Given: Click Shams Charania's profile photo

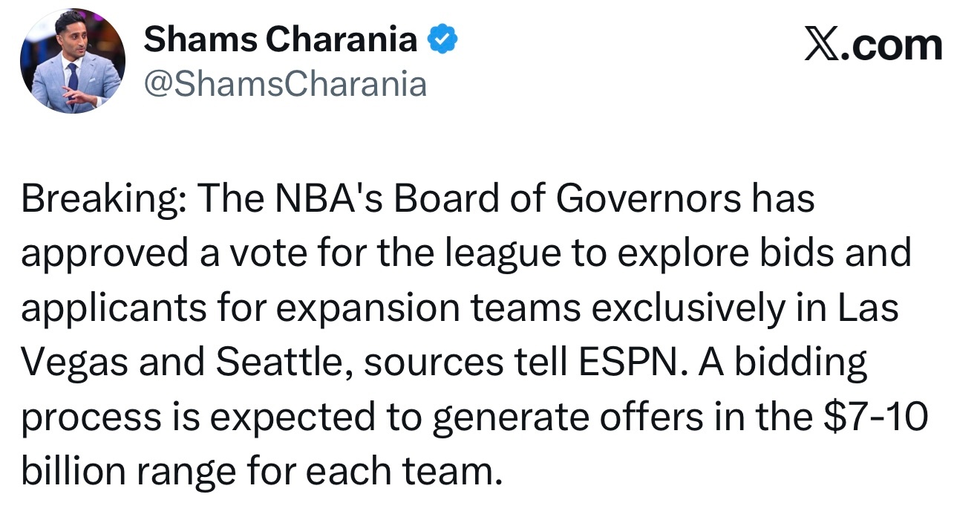Looking at the screenshot, I should pyautogui.click(x=73, y=62).
